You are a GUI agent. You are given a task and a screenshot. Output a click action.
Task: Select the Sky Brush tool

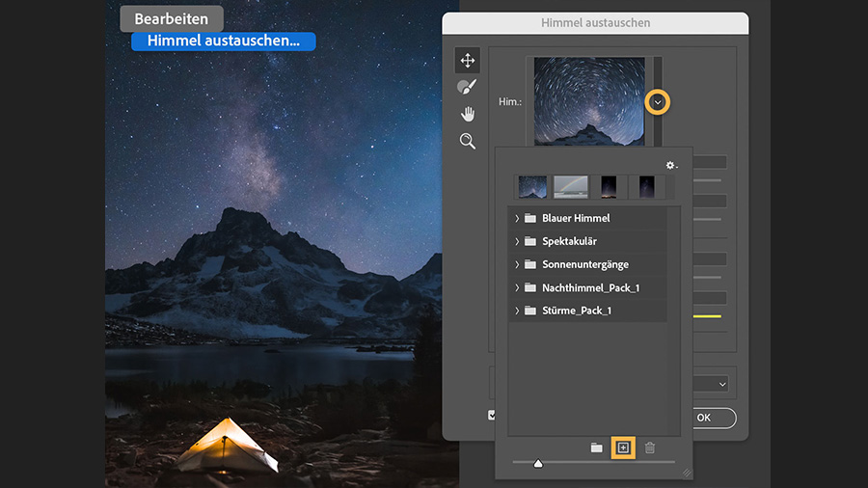tap(467, 87)
